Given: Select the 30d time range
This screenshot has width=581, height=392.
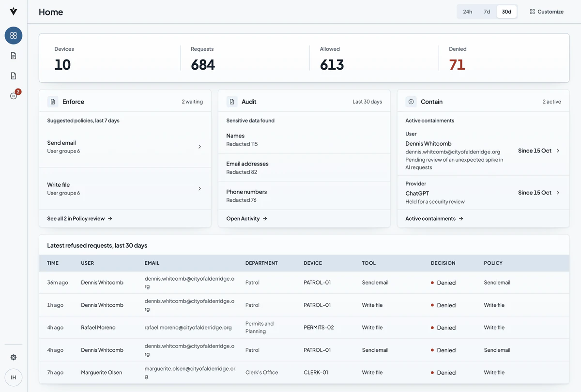Looking at the screenshot, I should coord(506,12).
